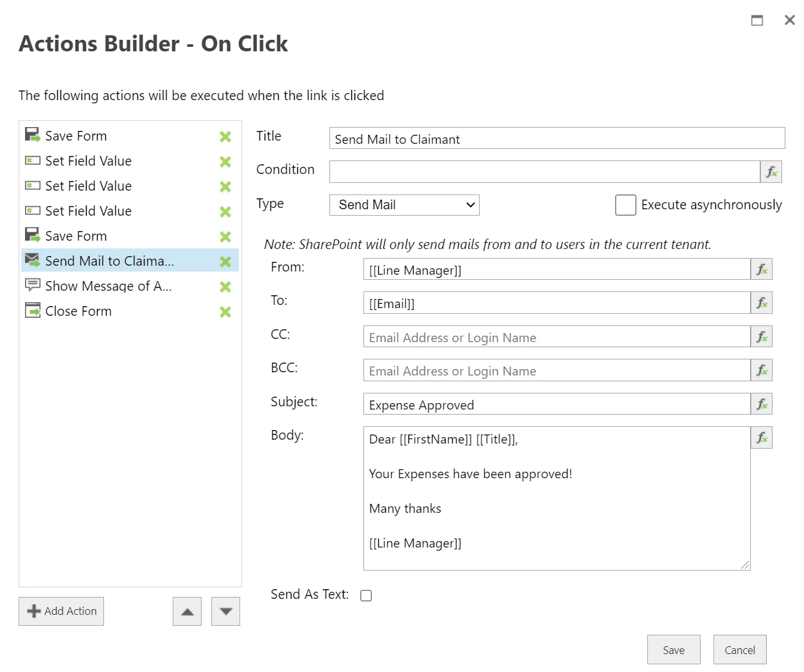Move the selected action down
The width and height of the screenshot is (804, 672).
coord(225,611)
